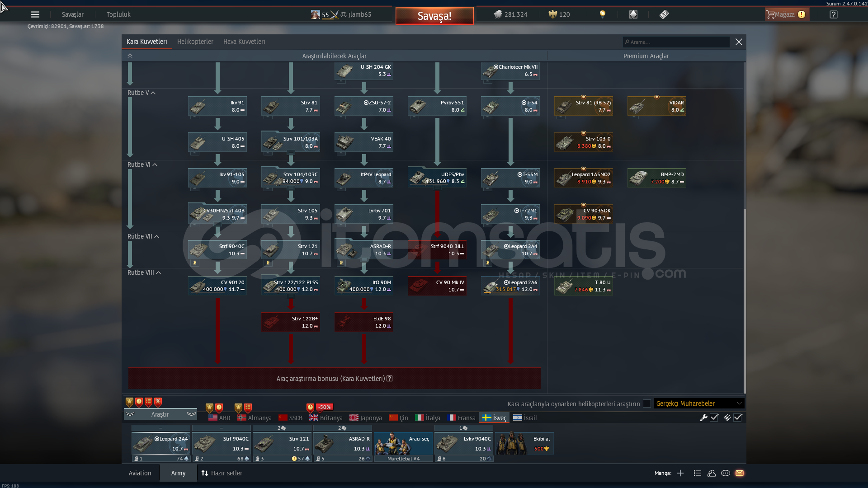Open the Savaşlar menu

coord(73,14)
